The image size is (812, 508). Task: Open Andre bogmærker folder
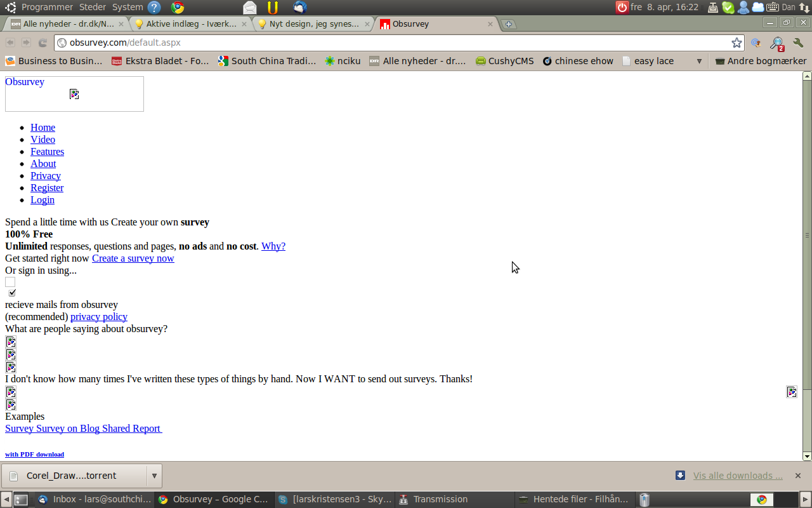(761, 61)
